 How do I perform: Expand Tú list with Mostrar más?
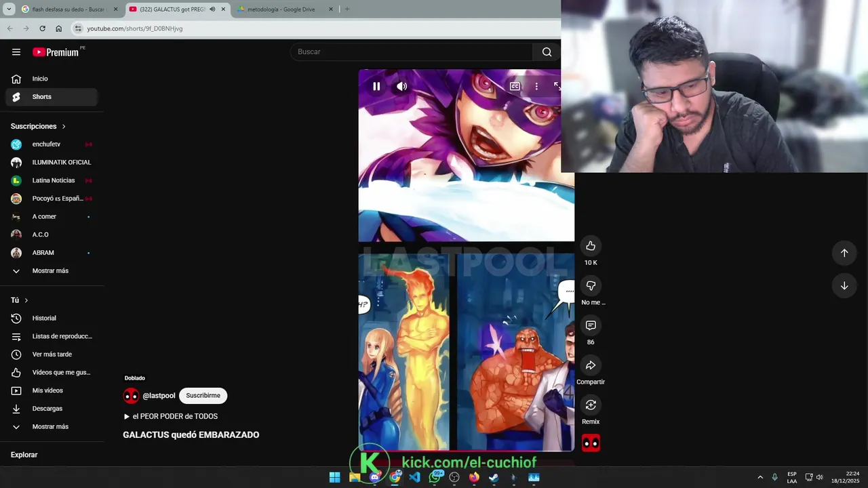(52, 427)
